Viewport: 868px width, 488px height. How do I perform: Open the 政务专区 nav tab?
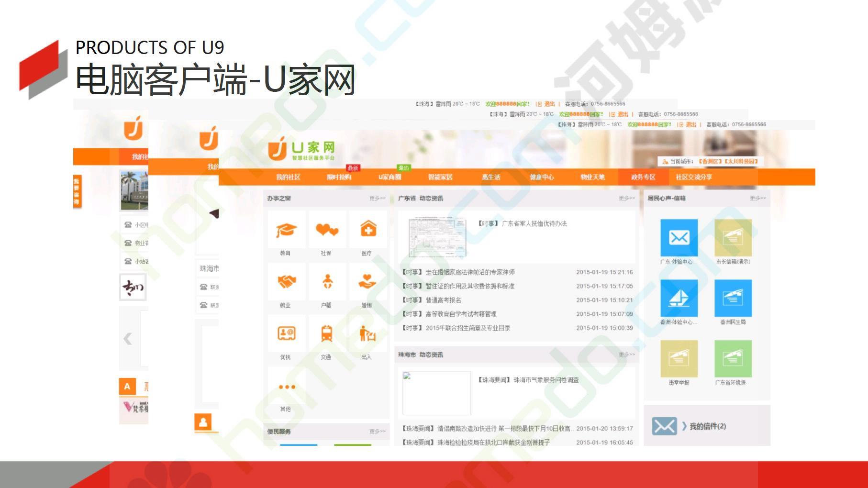[x=643, y=177]
